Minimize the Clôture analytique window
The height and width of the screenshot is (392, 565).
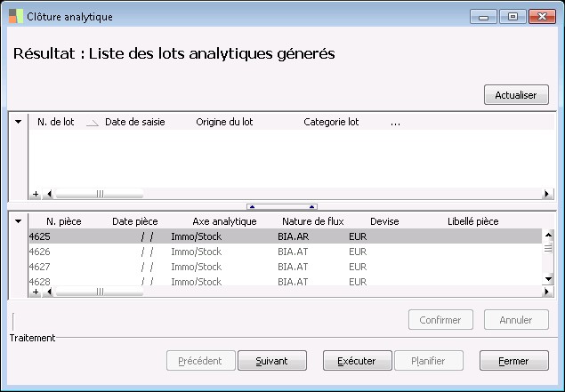(483, 17)
